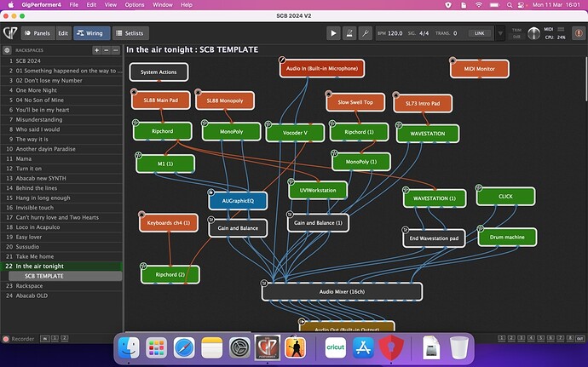Screen dimensions: 588x367
Task: Switch to Panels view
Action: (37, 33)
